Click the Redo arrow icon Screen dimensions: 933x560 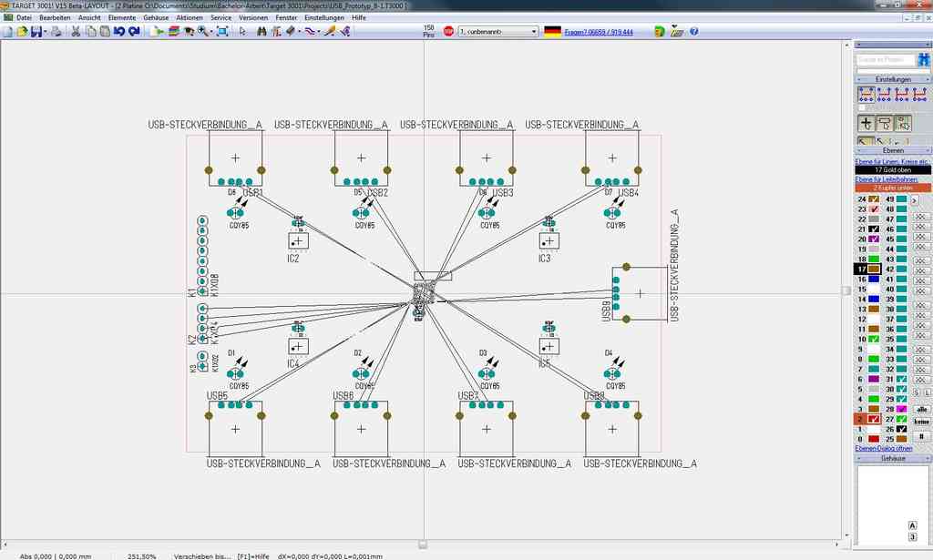pos(134,32)
